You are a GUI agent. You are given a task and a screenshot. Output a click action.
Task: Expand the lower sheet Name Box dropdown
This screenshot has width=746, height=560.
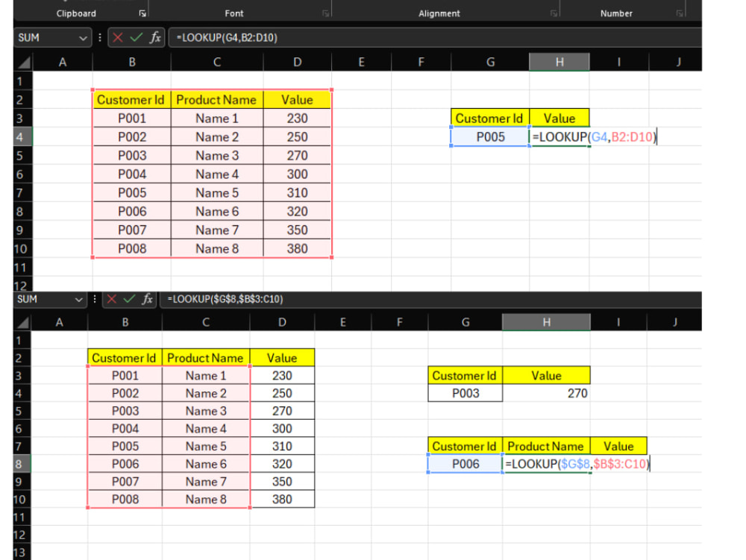click(78, 300)
